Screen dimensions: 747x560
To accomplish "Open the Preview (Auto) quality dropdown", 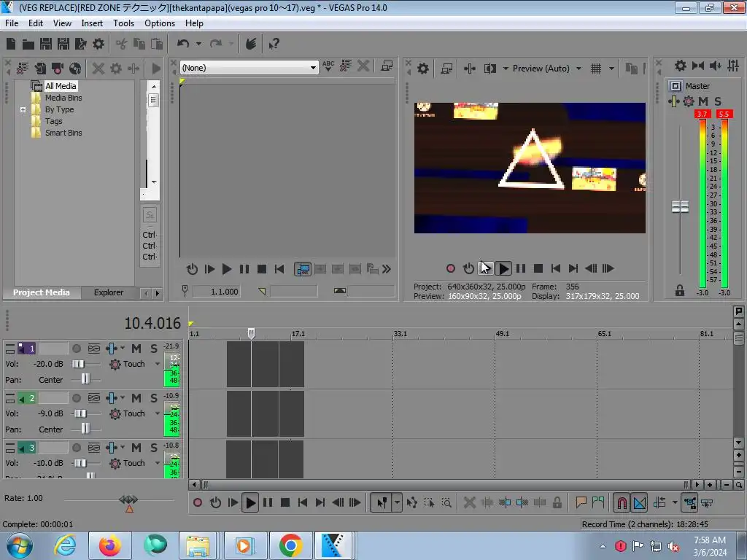I will coord(578,69).
